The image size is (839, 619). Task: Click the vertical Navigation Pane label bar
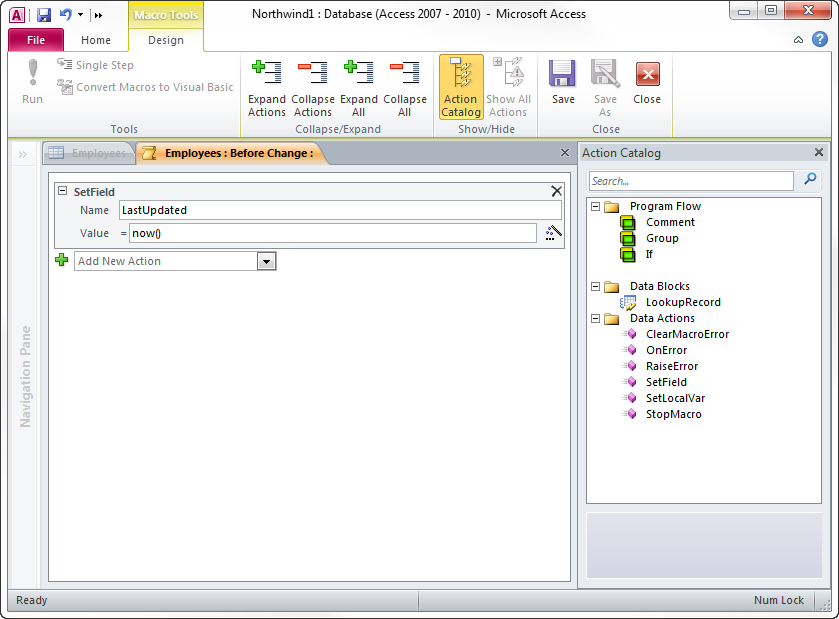[25, 377]
